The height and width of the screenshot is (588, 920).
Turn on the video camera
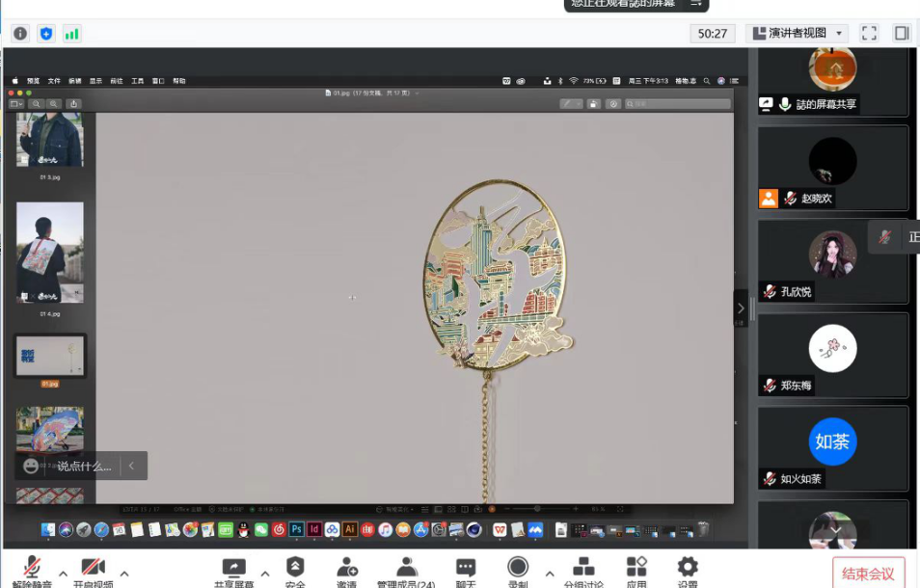(93, 568)
